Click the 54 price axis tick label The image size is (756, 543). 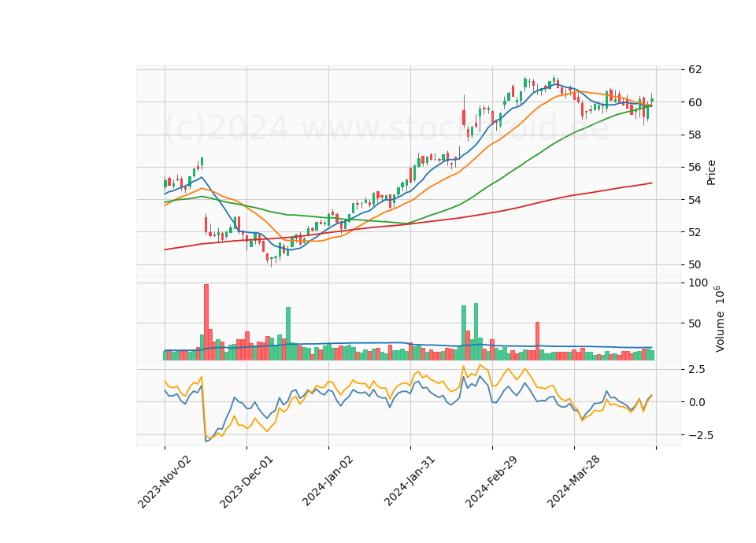[x=695, y=199]
